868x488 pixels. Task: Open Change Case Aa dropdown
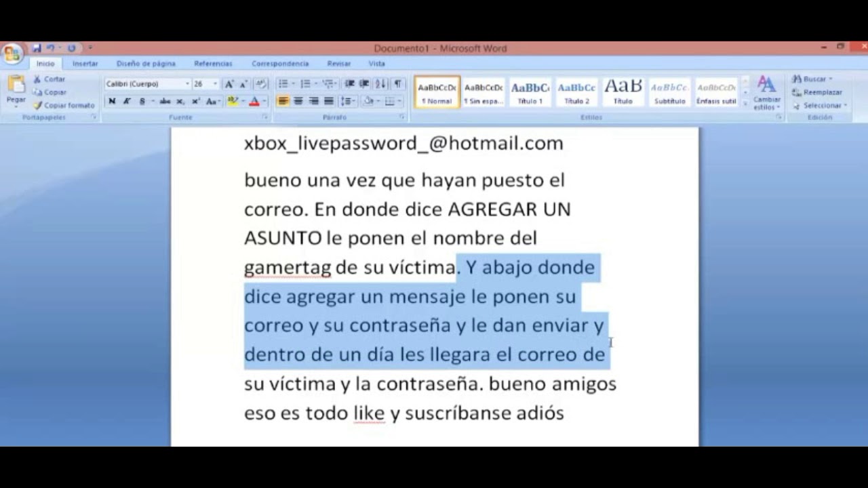coord(212,101)
